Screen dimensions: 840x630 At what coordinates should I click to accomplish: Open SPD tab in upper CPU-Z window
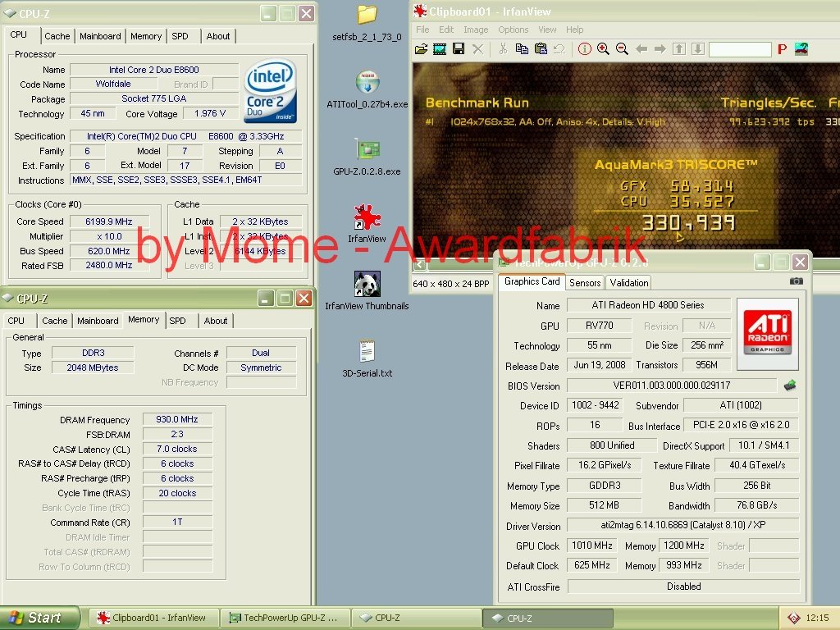coord(180,36)
